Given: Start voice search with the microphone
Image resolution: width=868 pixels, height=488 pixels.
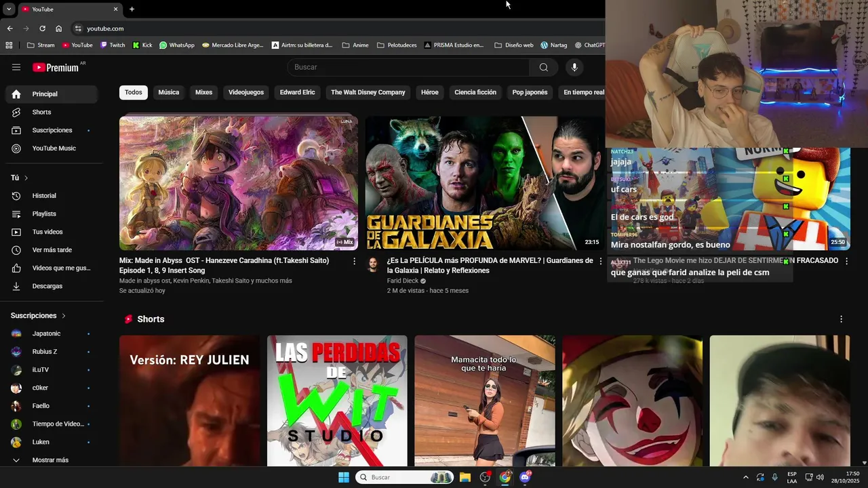Looking at the screenshot, I should click(574, 67).
